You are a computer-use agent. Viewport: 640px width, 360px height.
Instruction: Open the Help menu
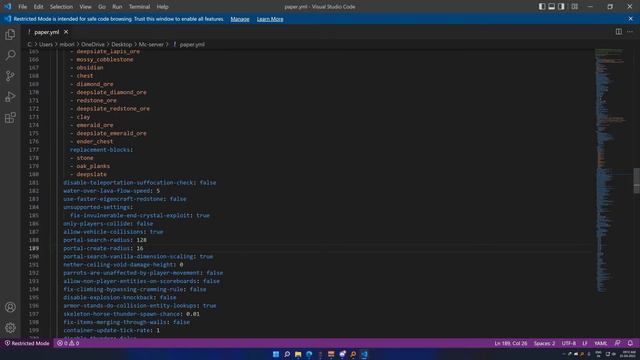coord(162,7)
